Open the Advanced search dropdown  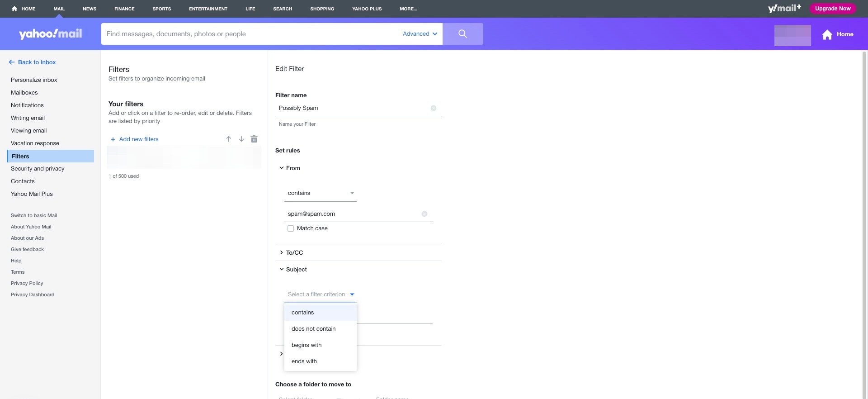pos(420,34)
